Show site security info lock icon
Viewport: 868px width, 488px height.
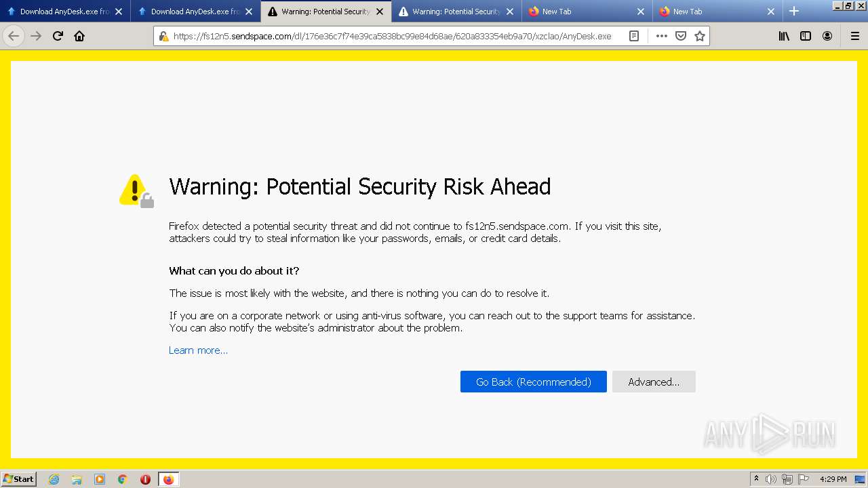coord(163,36)
